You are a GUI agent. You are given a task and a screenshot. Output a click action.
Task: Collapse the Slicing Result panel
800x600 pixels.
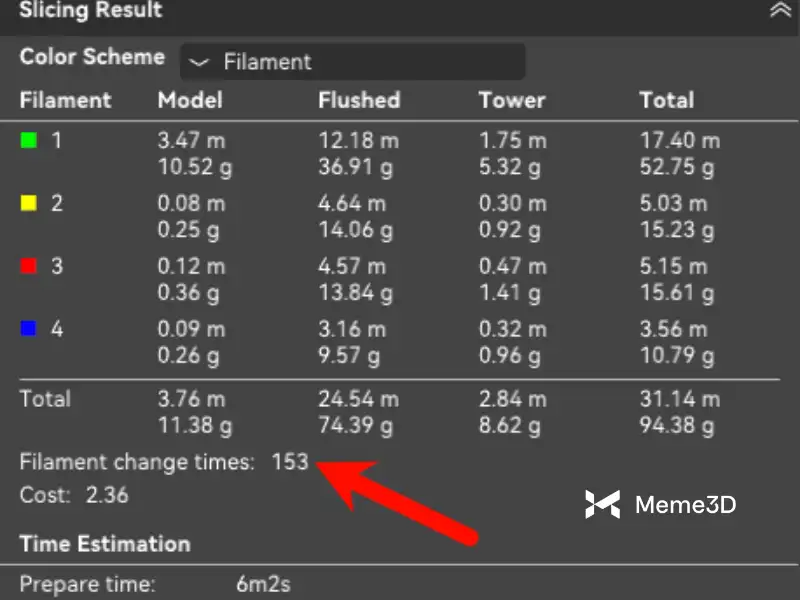(x=779, y=11)
